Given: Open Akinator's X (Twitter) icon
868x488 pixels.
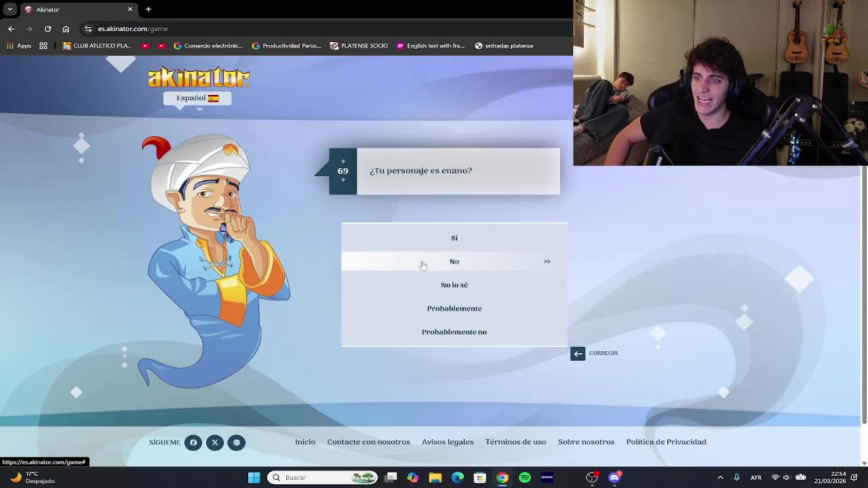Looking at the screenshot, I should tap(215, 443).
